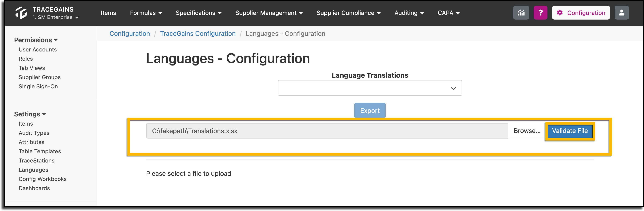Click the Export button
The image size is (644, 211).
[x=370, y=110]
